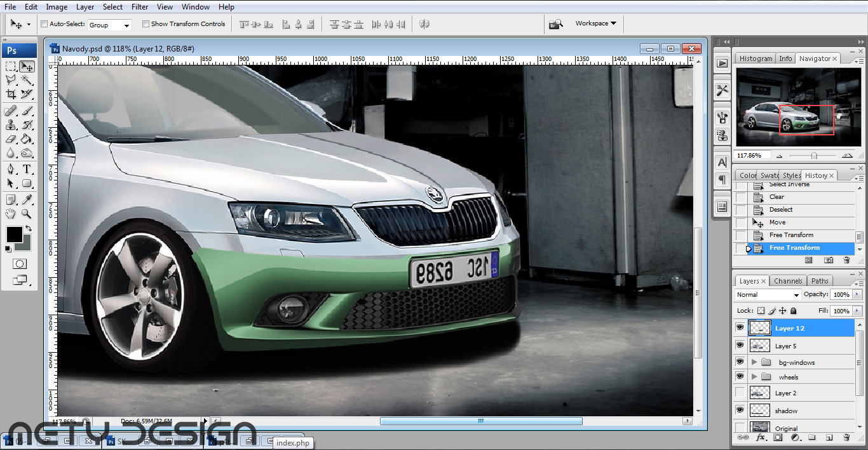Select the Rectangular Marquee tool
Image resolution: width=868 pixels, height=450 pixels.
[11, 66]
